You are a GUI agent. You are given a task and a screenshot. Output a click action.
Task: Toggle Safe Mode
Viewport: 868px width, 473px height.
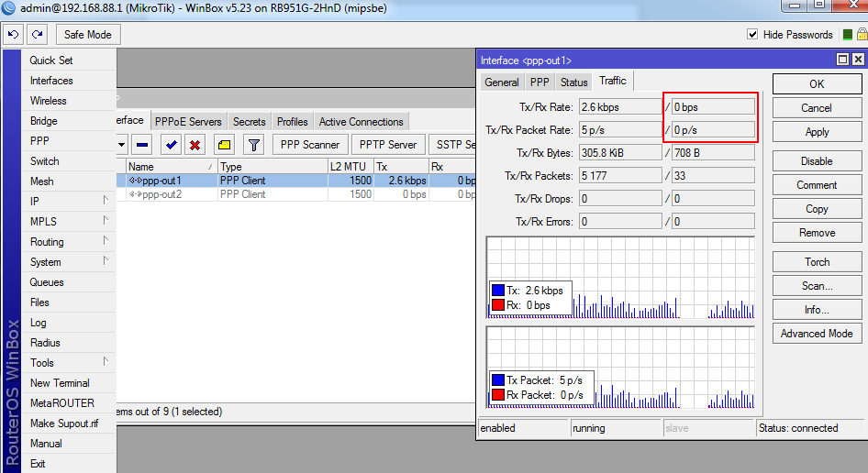(x=88, y=34)
